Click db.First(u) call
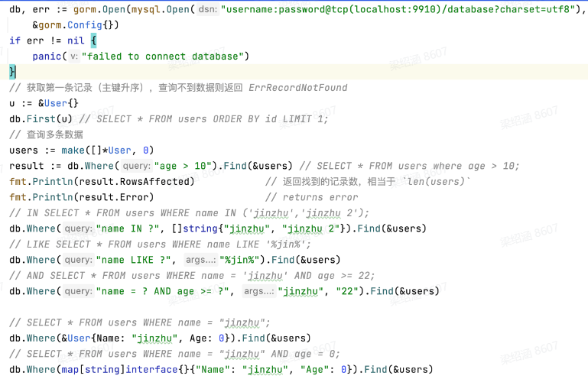 [x=41, y=119]
